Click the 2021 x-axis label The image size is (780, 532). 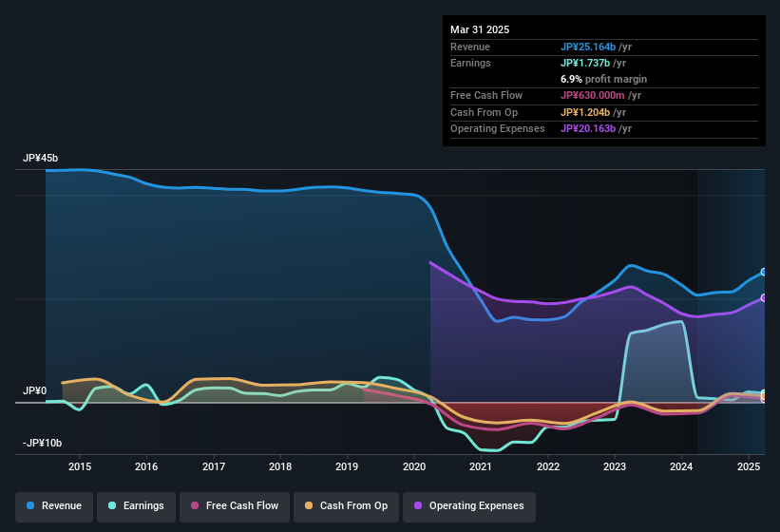tap(481, 466)
